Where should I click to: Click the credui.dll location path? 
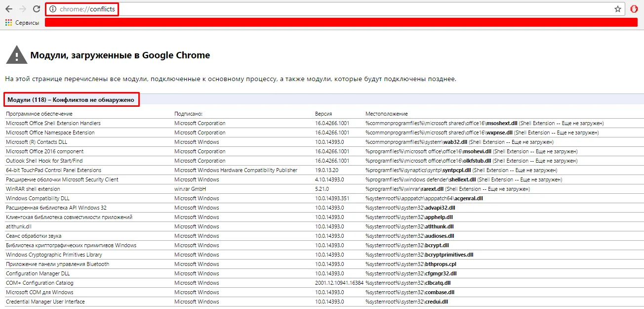pos(406,302)
